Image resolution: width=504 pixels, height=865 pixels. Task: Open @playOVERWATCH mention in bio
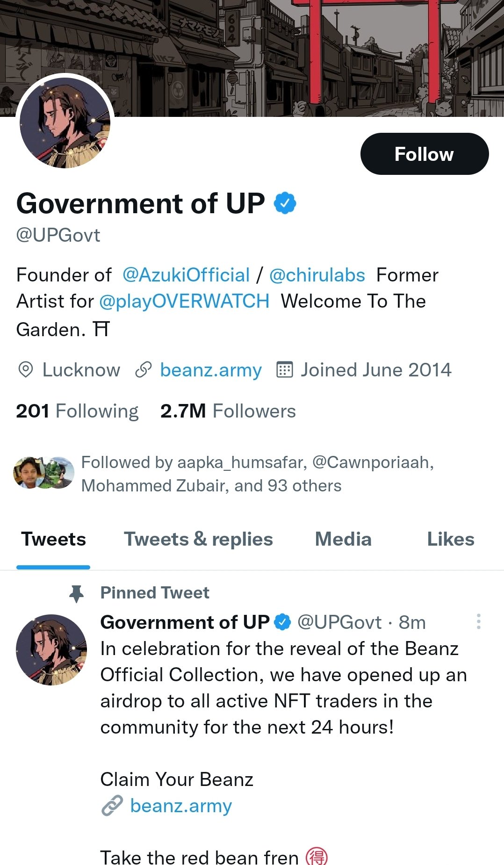184,302
